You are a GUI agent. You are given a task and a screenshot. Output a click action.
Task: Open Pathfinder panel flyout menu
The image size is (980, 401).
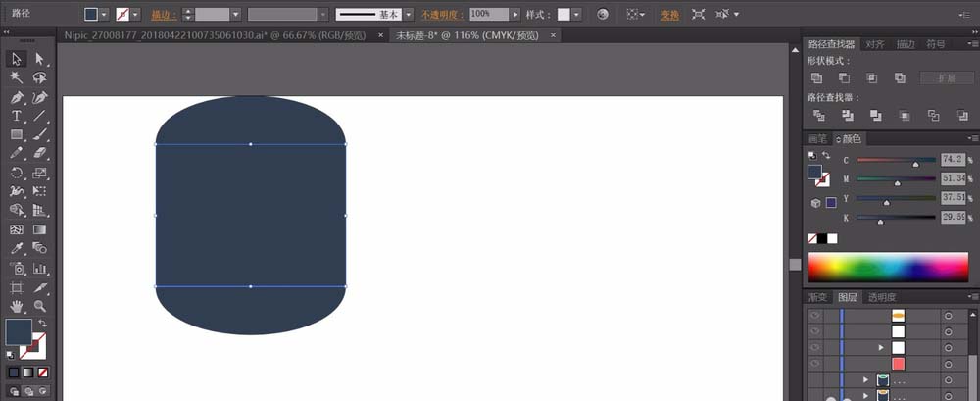(972, 44)
